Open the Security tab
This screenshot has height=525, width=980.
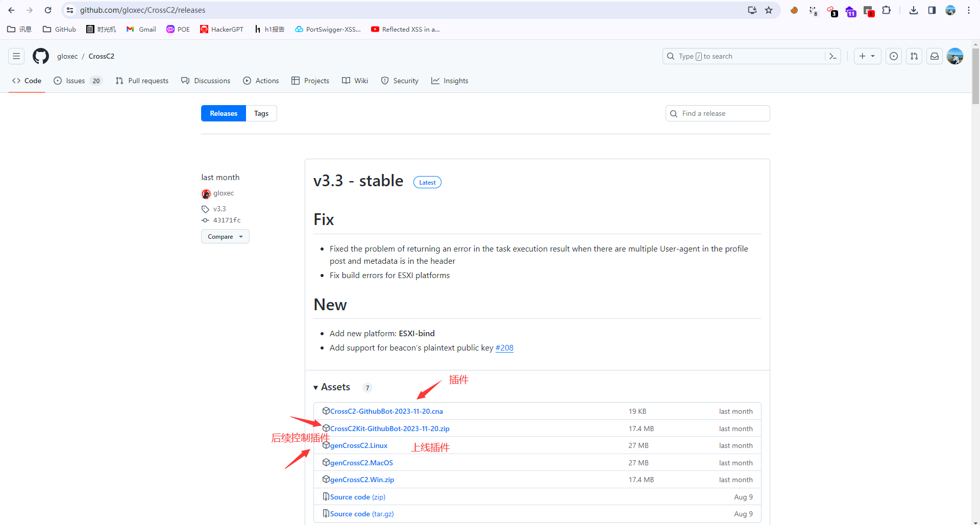click(400, 81)
